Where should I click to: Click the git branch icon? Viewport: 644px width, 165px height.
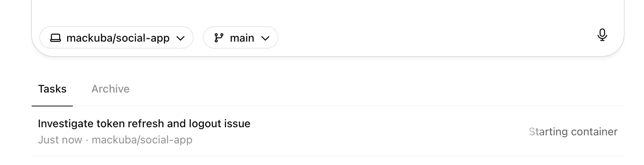(x=219, y=38)
